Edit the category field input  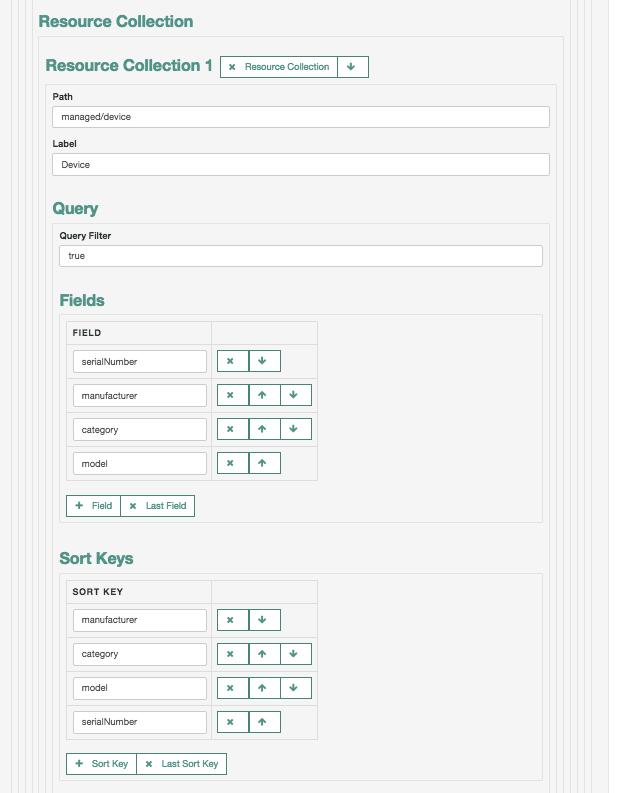[140, 429]
